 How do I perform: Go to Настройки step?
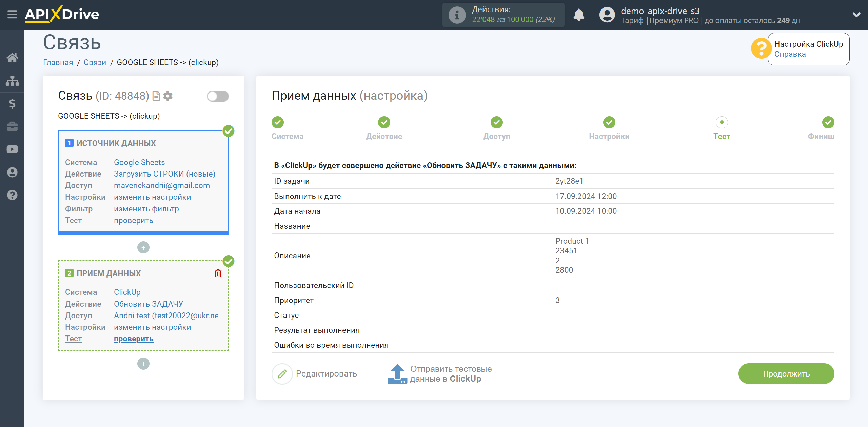click(609, 122)
